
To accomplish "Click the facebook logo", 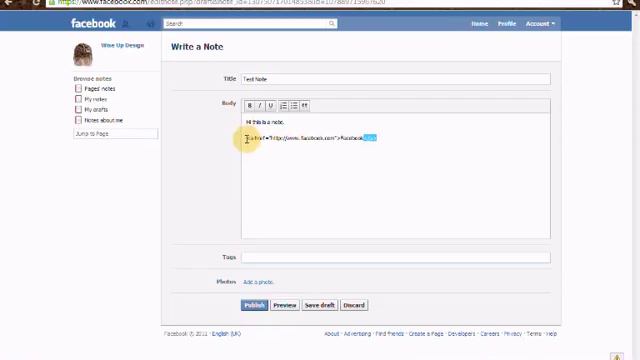I will 93,23.
